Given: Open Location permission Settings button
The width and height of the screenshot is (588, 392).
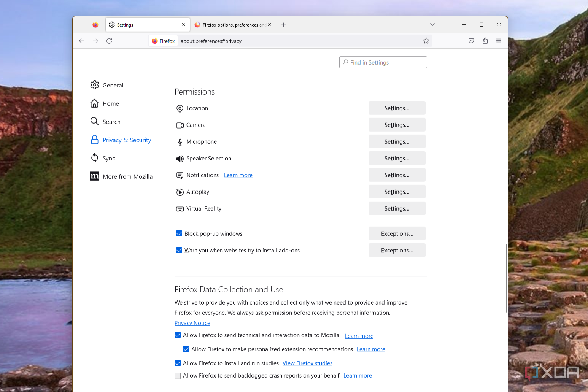Looking at the screenshot, I should 397,108.
